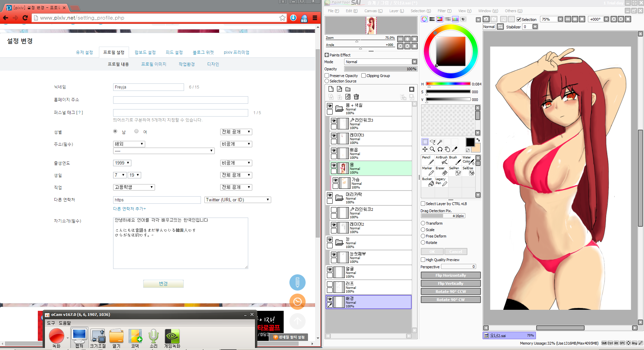Open the Canvas menu
Screen dimensions: 644x350
[x=373, y=11]
